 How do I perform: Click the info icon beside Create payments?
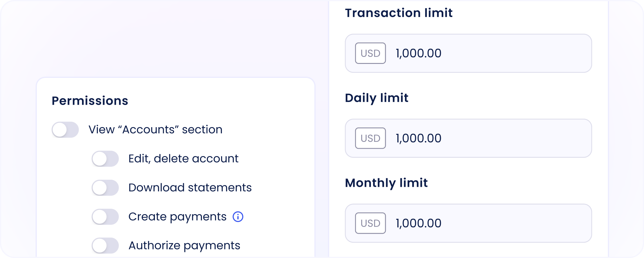coord(238,217)
